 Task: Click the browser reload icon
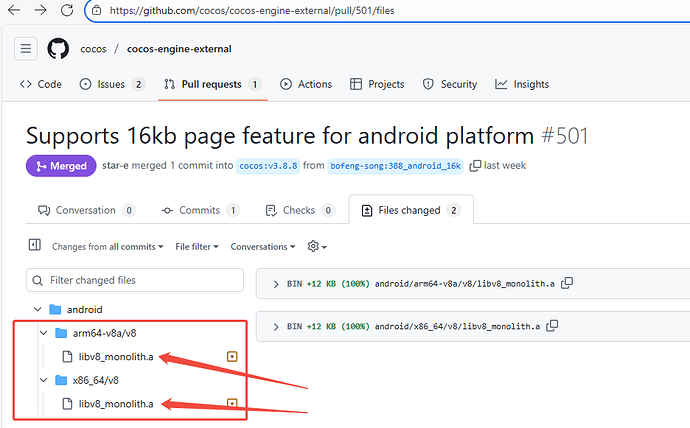click(x=67, y=10)
